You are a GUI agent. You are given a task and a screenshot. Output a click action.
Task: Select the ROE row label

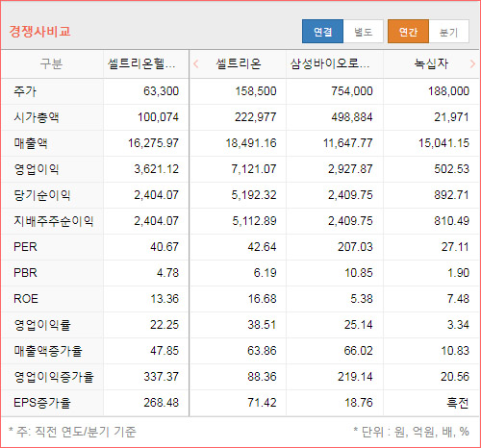click(26, 299)
